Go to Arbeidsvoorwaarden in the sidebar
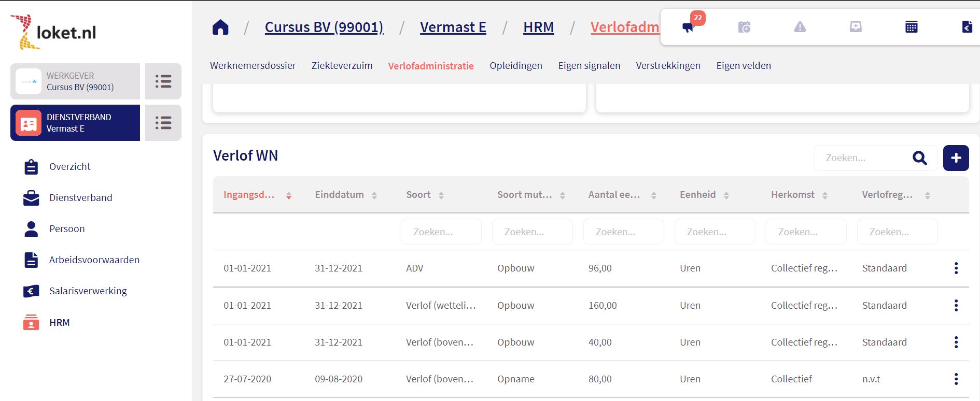The height and width of the screenshot is (401, 980). [x=94, y=260]
